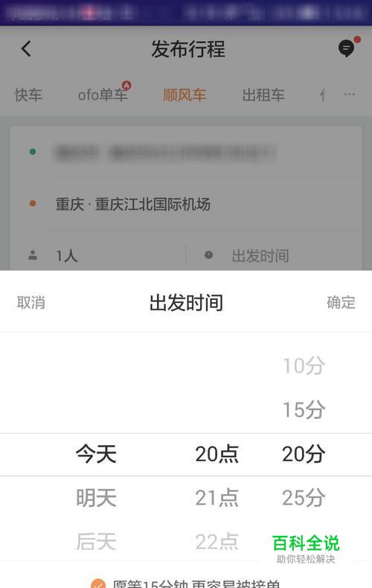Tap the green start location dot
This screenshot has height=588, width=372.
tap(33, 152)
